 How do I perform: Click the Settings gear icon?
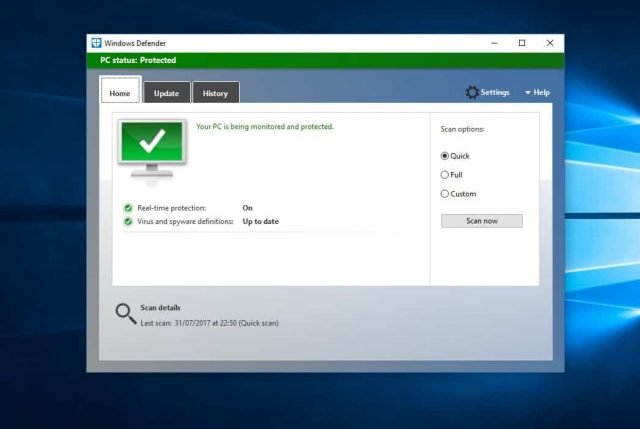coord(472,92)
